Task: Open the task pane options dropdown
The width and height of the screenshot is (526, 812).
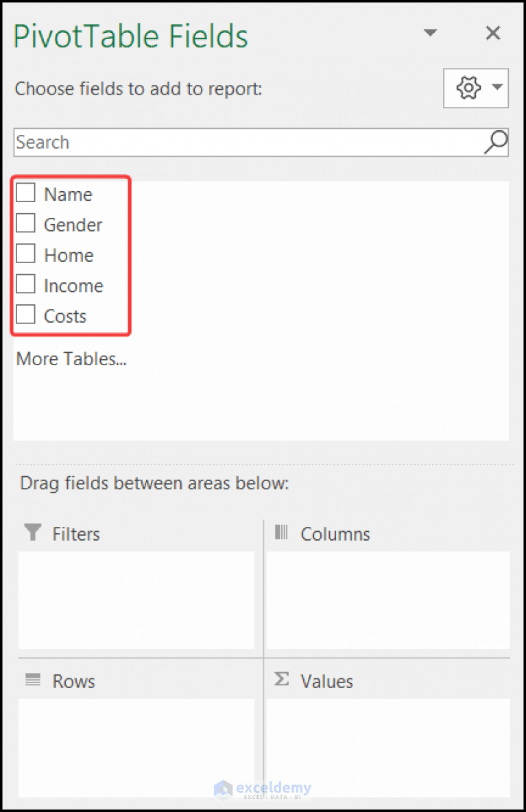Action: 431,32
